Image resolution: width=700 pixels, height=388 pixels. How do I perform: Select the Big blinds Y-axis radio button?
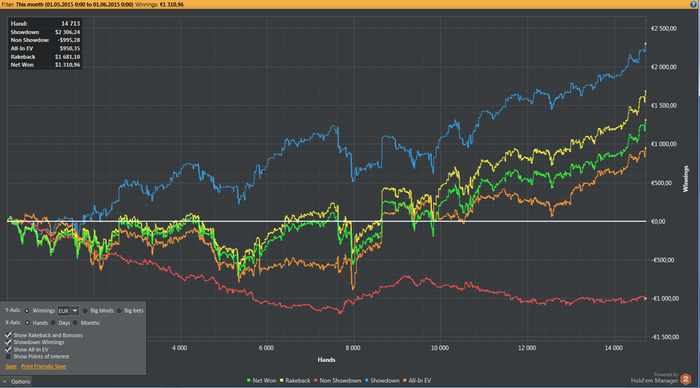coord(85,311)
